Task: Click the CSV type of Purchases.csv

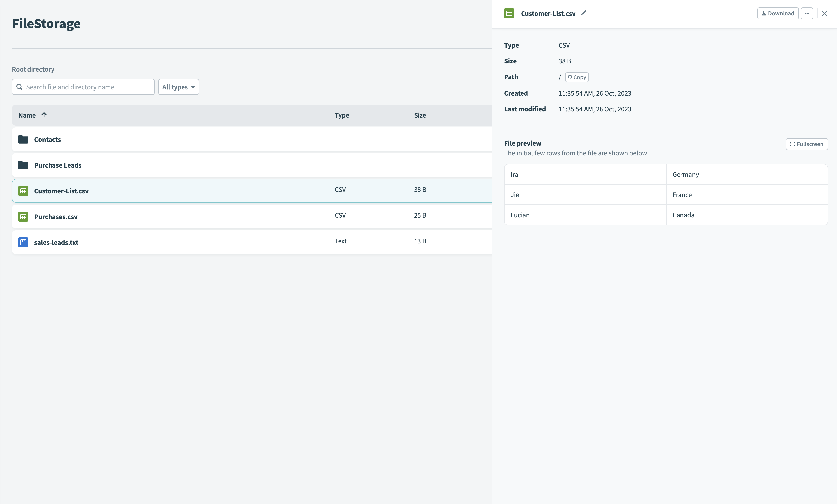Action: pyautogui.click(x=340, y=215)
